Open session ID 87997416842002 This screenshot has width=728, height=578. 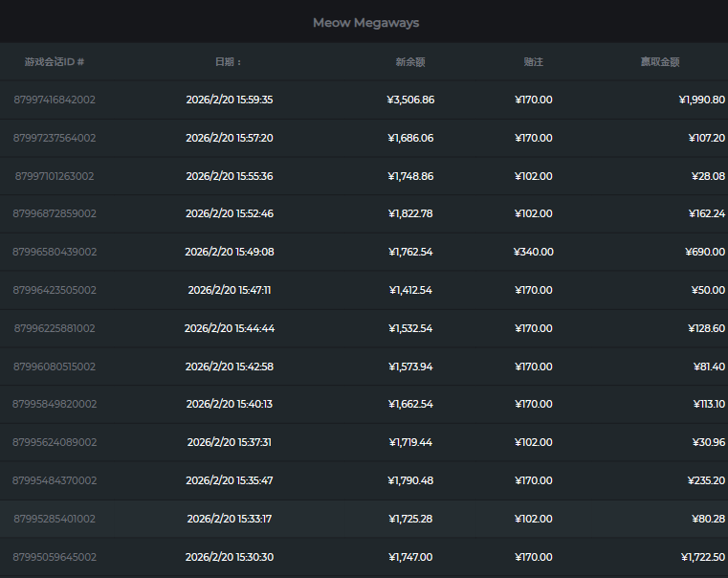tap(55, 100)
